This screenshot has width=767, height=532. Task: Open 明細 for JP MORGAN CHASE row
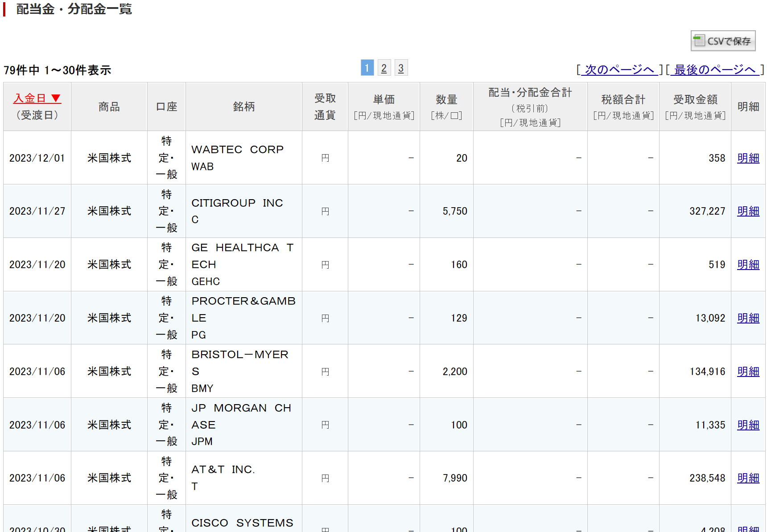(748, 425)
